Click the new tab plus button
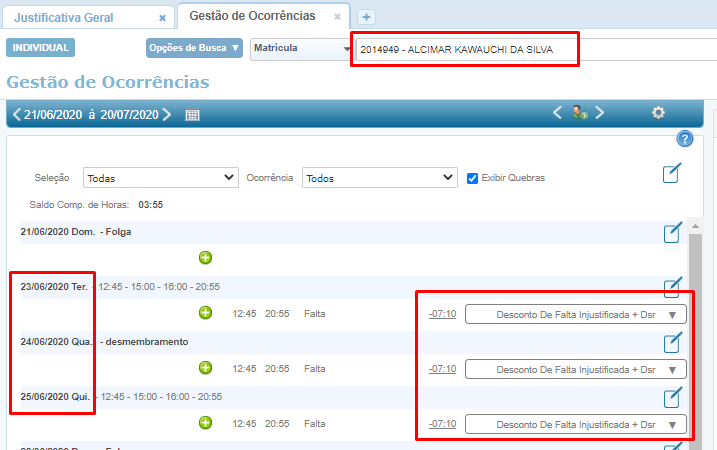Viewport: 717px width, 450px height. coord(366,17)
